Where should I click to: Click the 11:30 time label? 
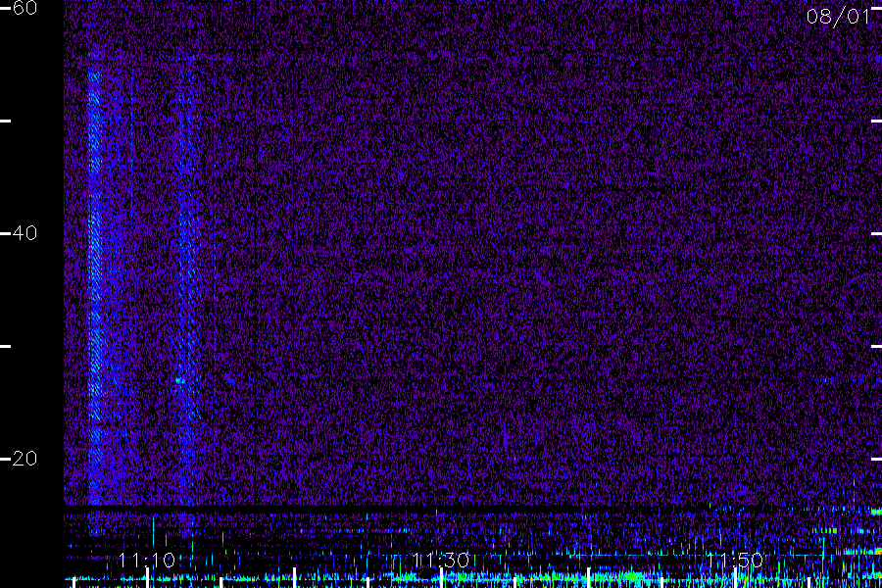click(440, 561)
